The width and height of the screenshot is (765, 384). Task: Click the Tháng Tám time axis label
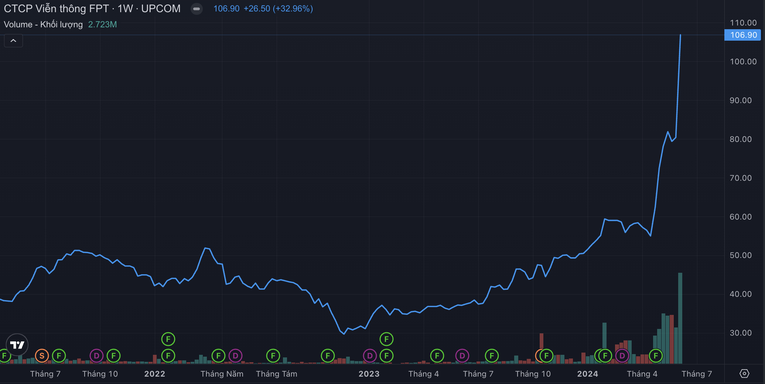click(x=277, y=374)
